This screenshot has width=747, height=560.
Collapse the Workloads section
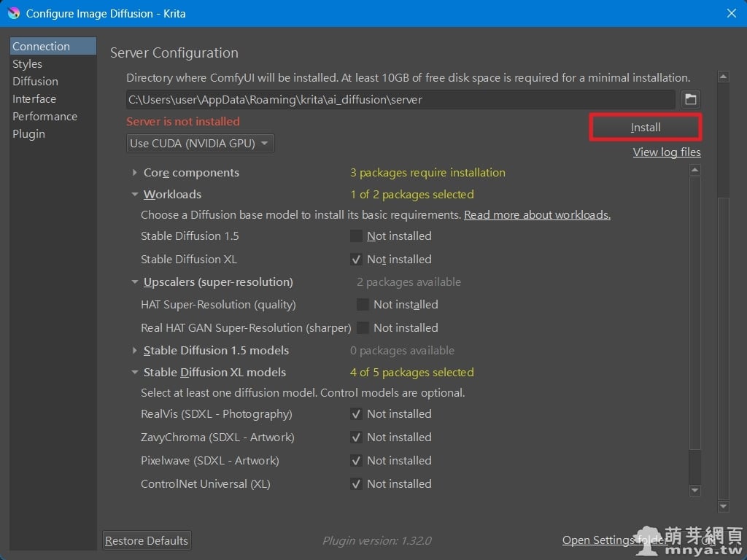click(135, 195)
